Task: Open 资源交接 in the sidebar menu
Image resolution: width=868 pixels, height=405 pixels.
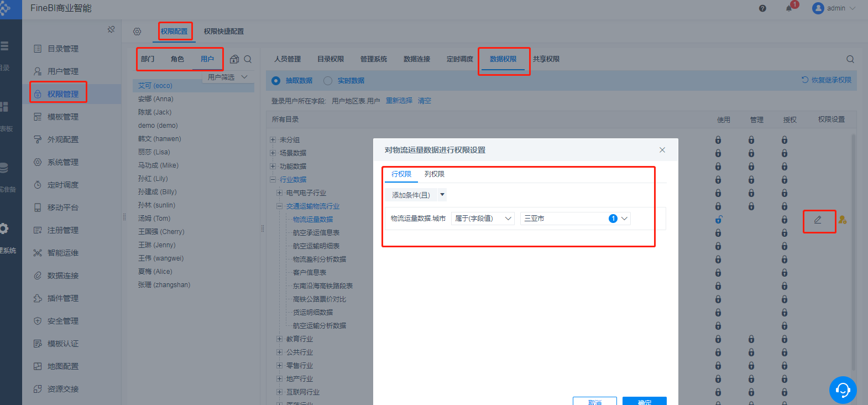Action: click(x=63, y=389)
